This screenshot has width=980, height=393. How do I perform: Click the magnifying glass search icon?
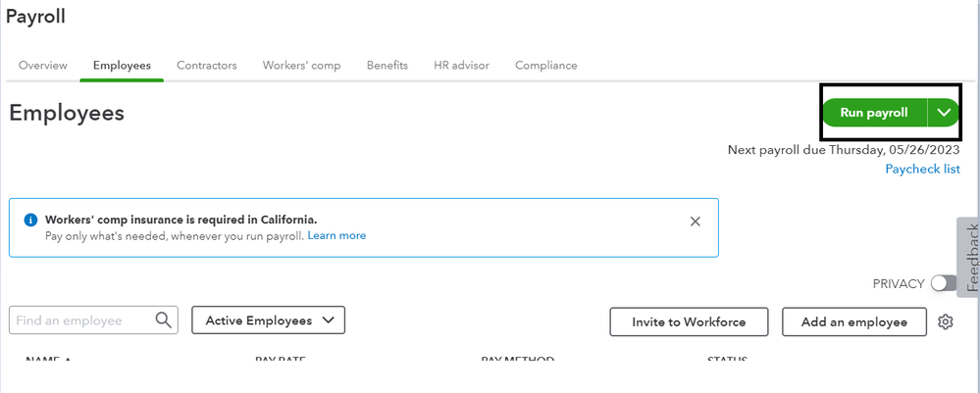pyautogui.click(x=163, y=319)
